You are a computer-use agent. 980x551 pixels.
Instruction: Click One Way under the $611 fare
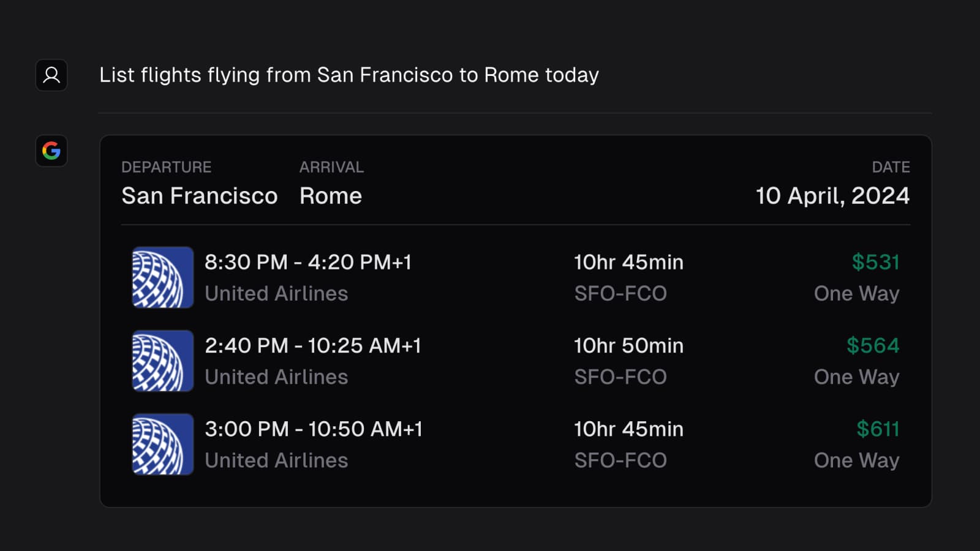click(856, 460)
